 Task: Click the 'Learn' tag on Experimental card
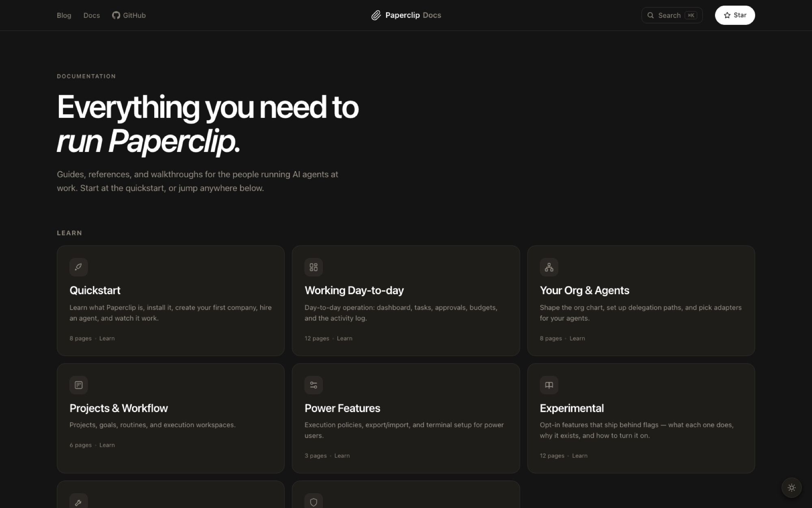click(579, 456)
